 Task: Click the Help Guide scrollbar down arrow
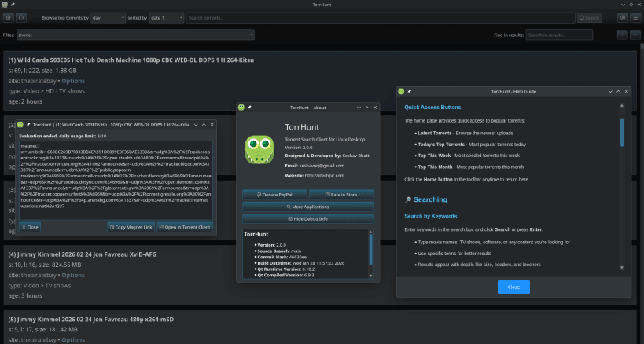click(622, 267)
